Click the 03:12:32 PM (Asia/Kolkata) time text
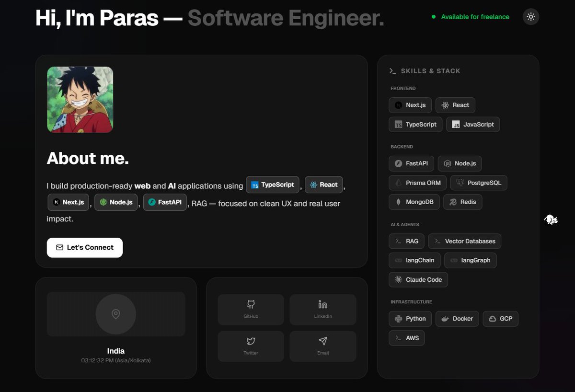575x392 pixels. [115, 360]
